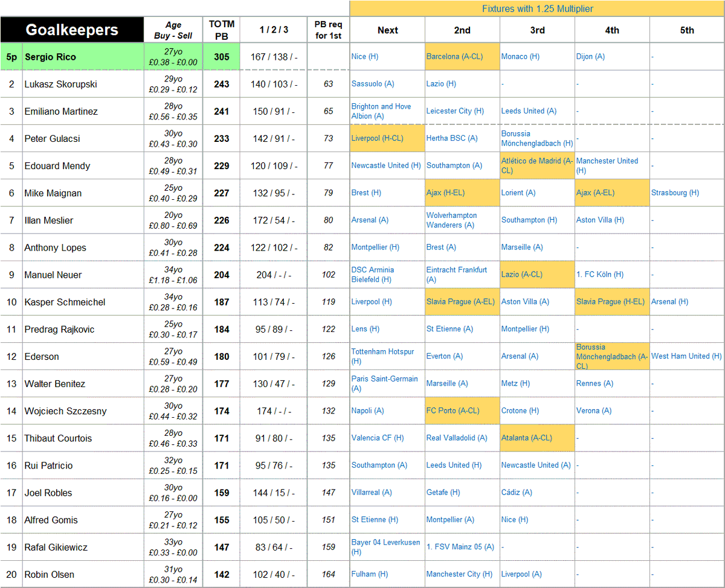
Task: Select player Thibaut Courtois
Action: pos(58,438)
